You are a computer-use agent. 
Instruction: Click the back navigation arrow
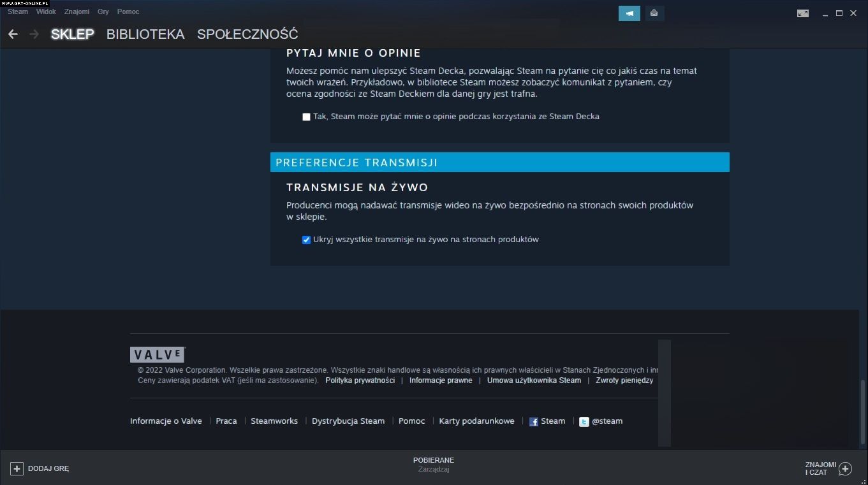13,34
